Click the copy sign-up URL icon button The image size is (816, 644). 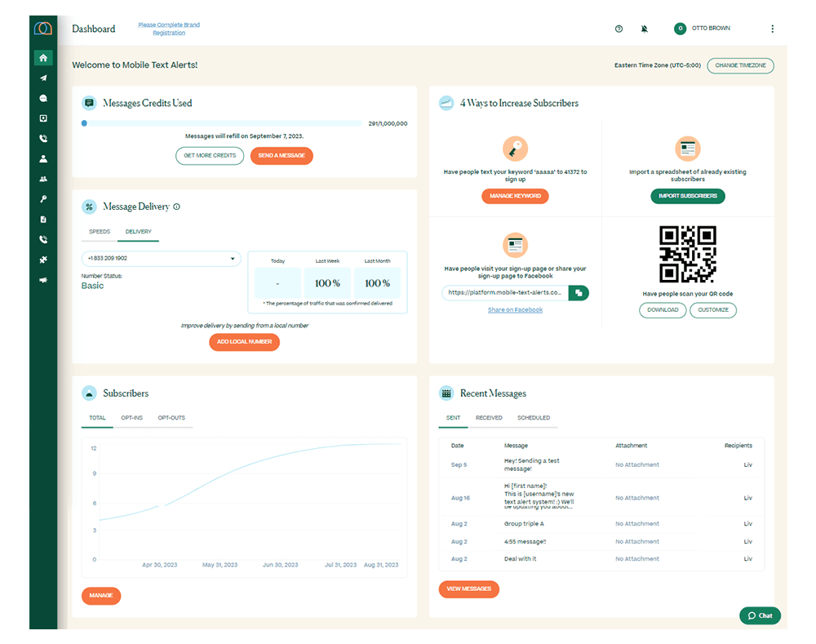[578, 292]
